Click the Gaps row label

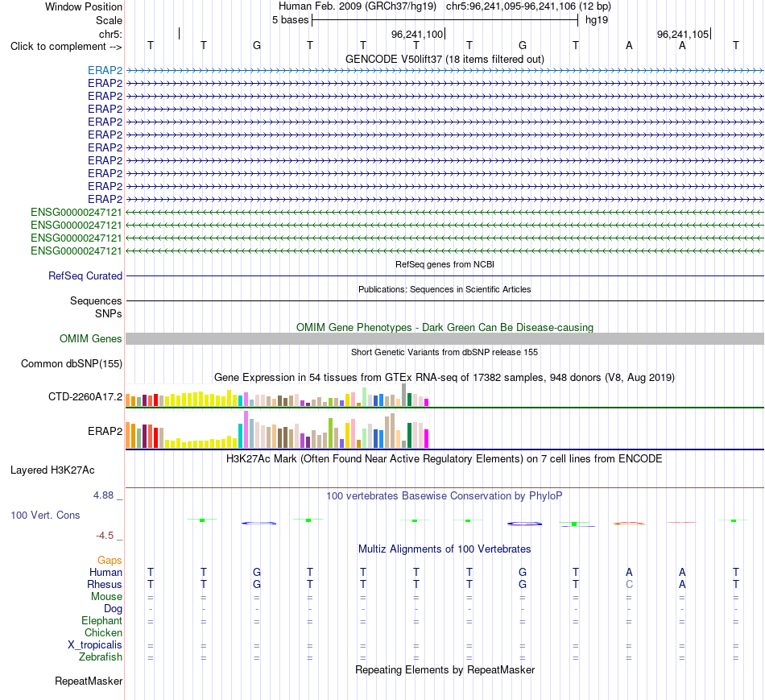[x=110, y=561]
